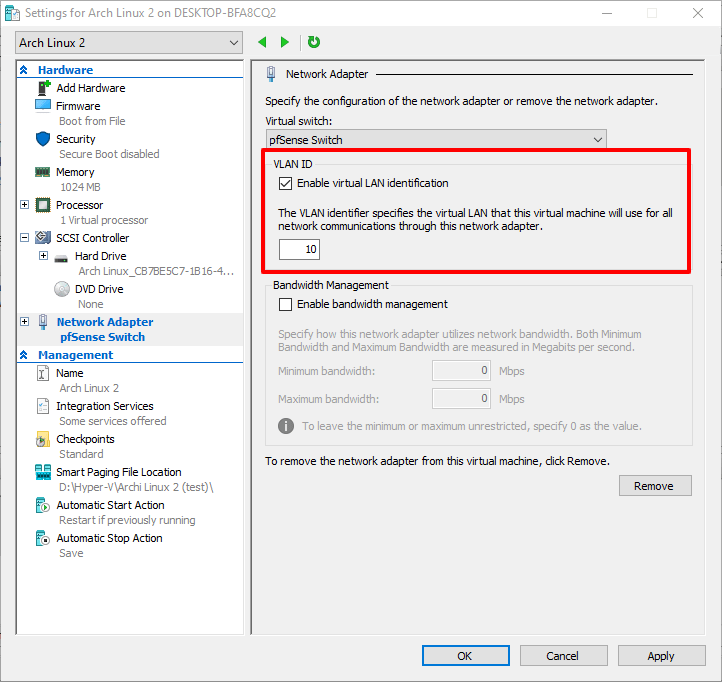The image size is (722, 682).
Task: Click the '1024 MB' memory value
Action: (x=80, y=187)
